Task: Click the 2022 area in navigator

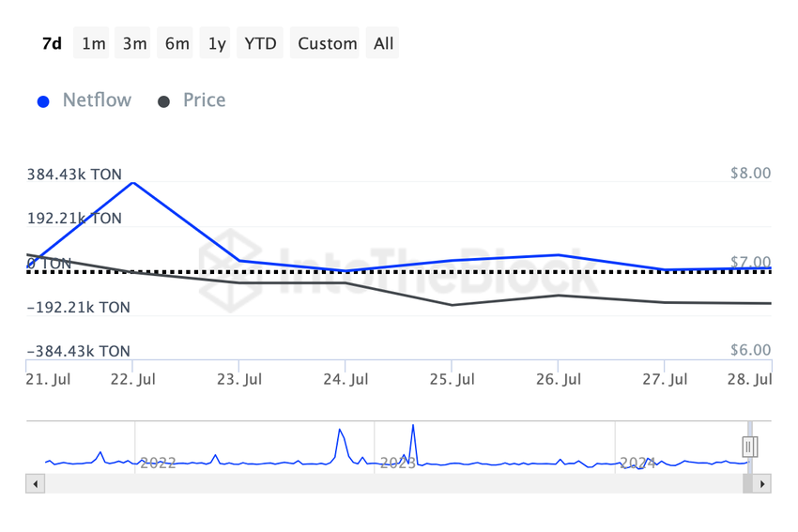Action: 158,463
